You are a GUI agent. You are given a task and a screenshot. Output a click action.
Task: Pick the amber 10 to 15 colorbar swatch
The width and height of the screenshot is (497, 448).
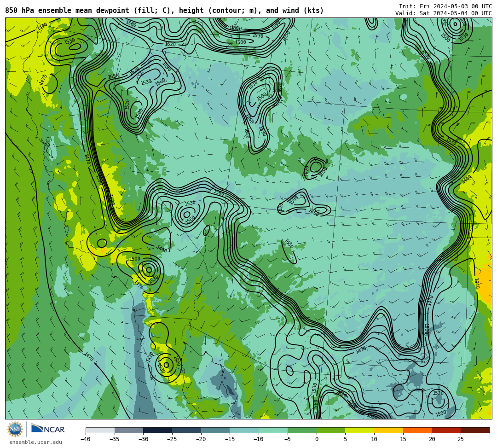pyautogui.click(x=388, y=430)
